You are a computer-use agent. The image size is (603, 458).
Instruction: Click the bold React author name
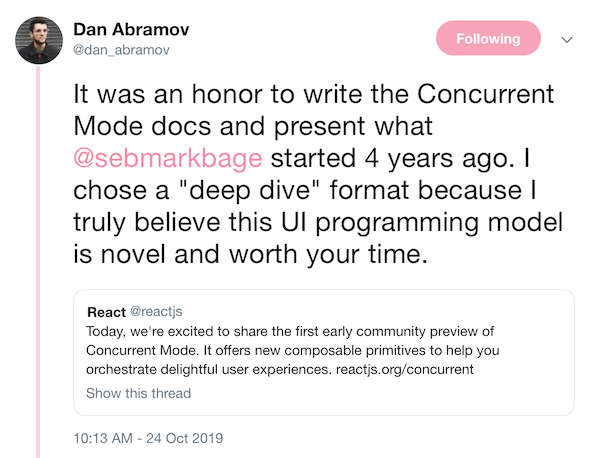coord(107,312)
